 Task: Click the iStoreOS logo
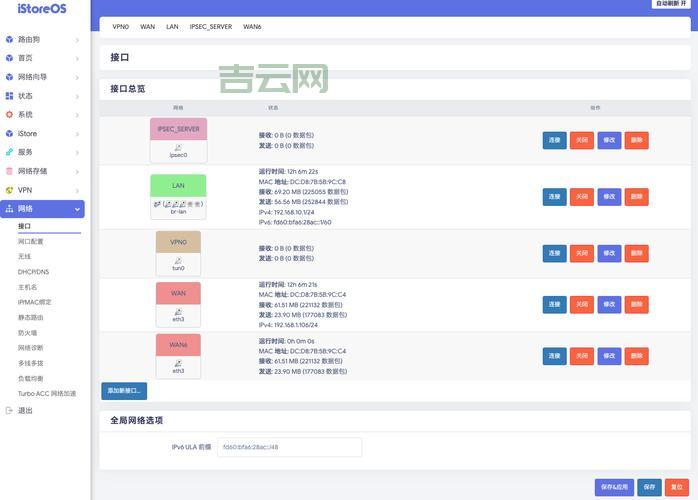tap(42, 8)
